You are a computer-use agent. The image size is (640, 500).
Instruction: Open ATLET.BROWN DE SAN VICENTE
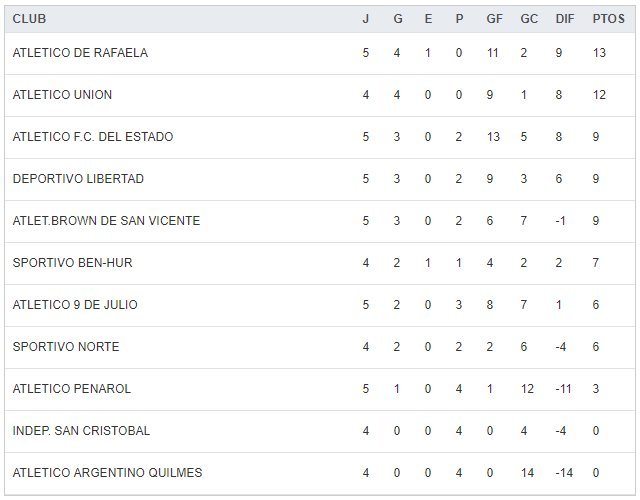pyautogui.click(x=106, y=221)
